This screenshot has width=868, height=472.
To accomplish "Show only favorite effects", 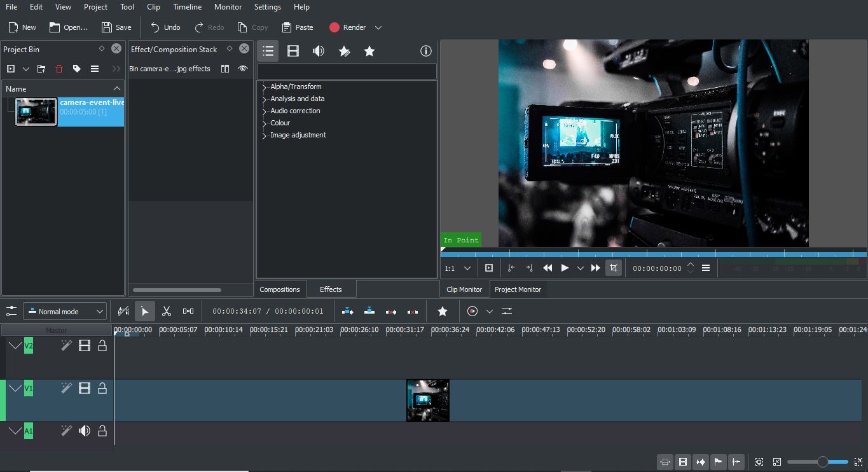I will coord(369,51).
